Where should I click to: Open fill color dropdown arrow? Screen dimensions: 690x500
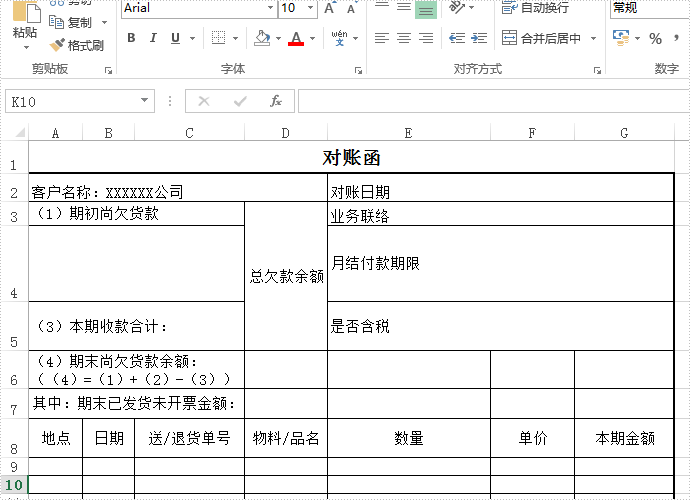coord(278,38)
